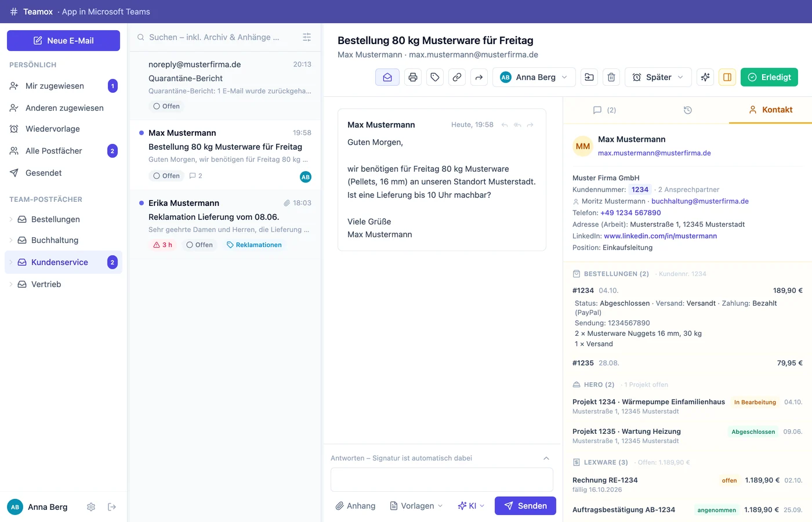Image resolution: width=812 pixels, height=522 pixels.
Task: Open comments tab showing (2)
Action: [x=604, y=110]
